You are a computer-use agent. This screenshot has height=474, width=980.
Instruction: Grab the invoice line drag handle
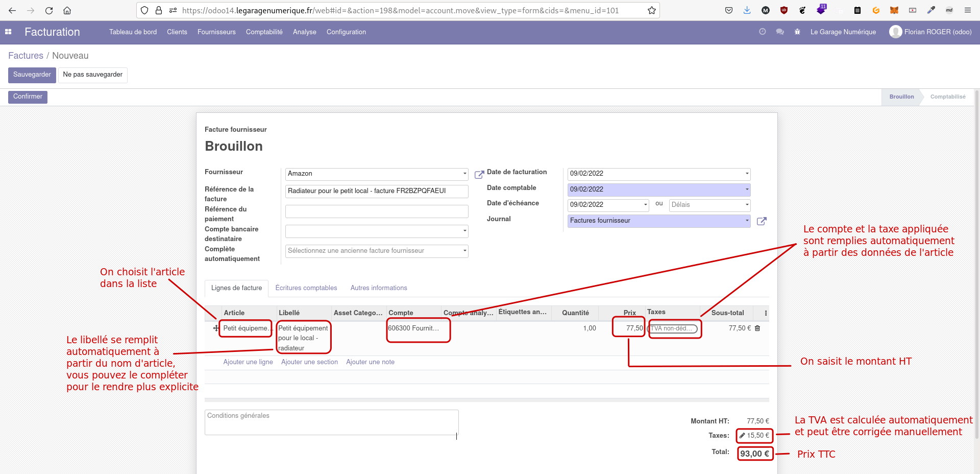(x=215, y=328)
